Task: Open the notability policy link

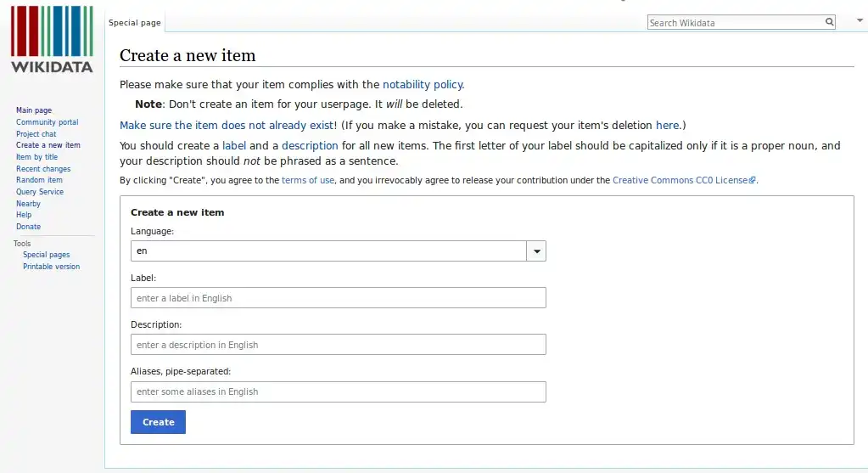Action: tap(423, 85)
